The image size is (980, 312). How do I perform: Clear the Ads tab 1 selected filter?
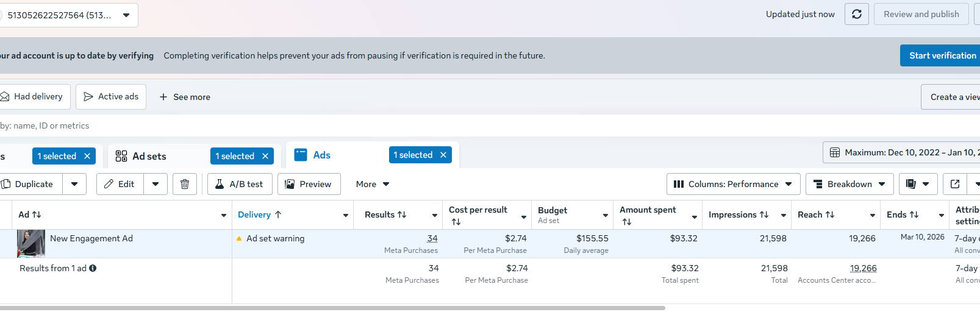(443, 155)
